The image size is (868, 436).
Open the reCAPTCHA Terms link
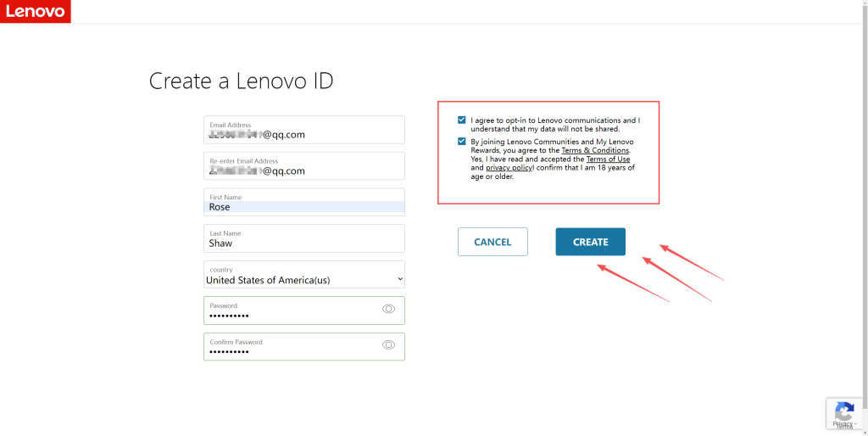[x=845, y=428]
